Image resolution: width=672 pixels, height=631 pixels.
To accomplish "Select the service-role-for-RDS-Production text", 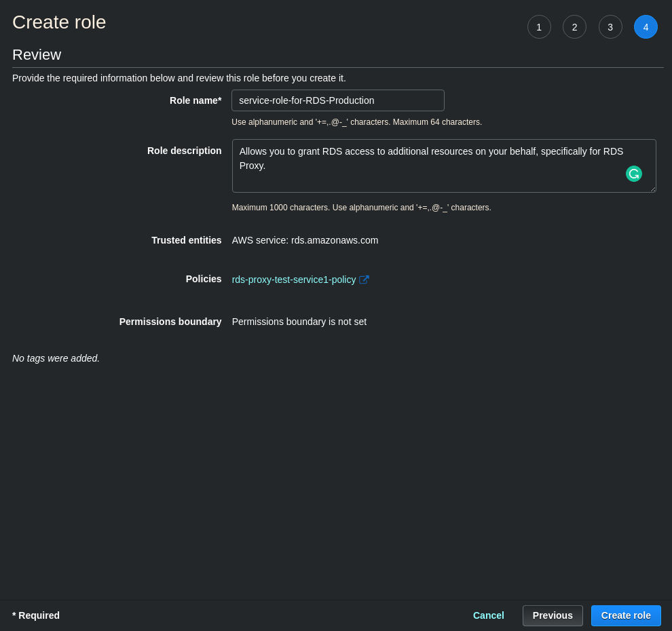I will [x=307, y=100].
